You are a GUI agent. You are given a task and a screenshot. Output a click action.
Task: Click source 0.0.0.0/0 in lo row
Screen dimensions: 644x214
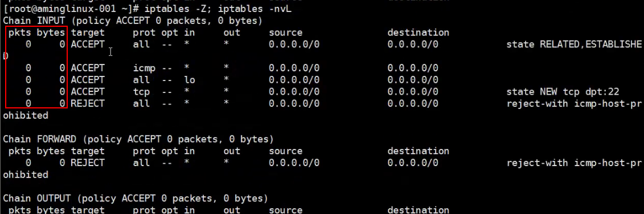294,80
